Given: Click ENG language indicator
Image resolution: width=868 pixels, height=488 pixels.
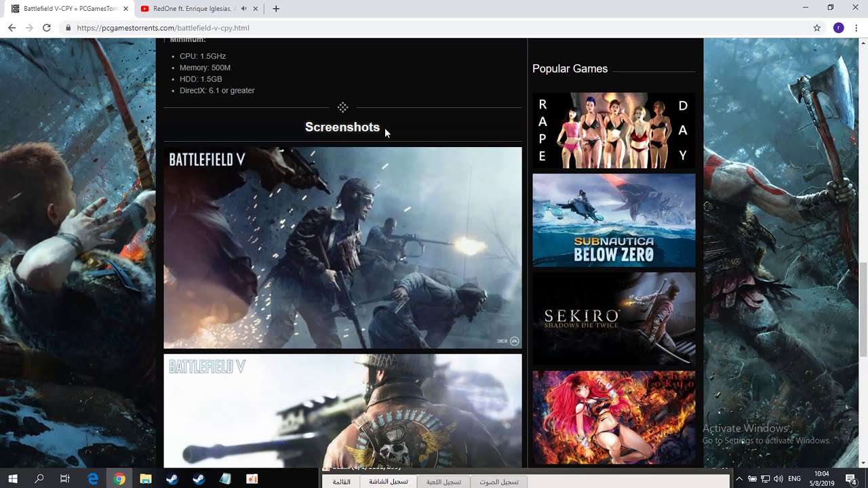Looking at the screenshot, I should click(794, 479).
